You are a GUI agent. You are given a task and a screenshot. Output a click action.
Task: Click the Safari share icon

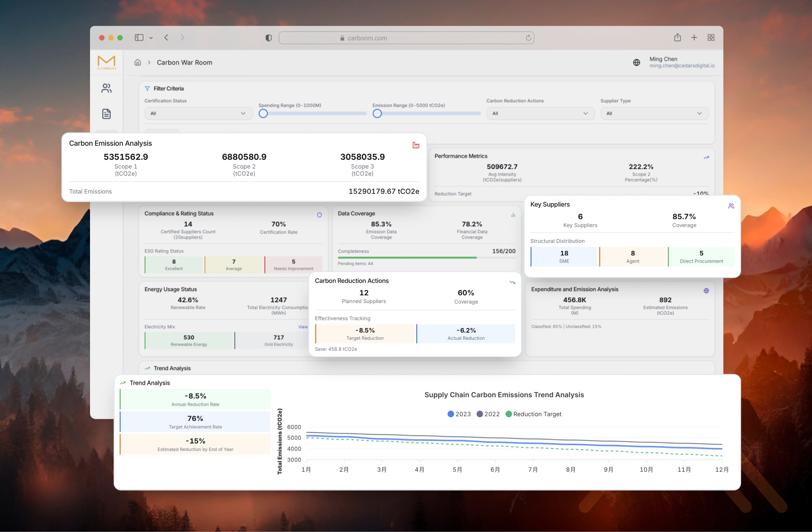(x=677, y=38)
